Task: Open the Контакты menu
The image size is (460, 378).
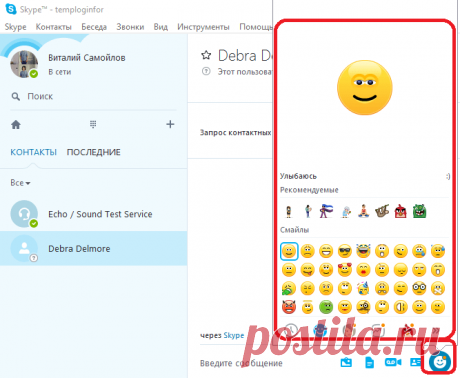Action: point(54,27)
